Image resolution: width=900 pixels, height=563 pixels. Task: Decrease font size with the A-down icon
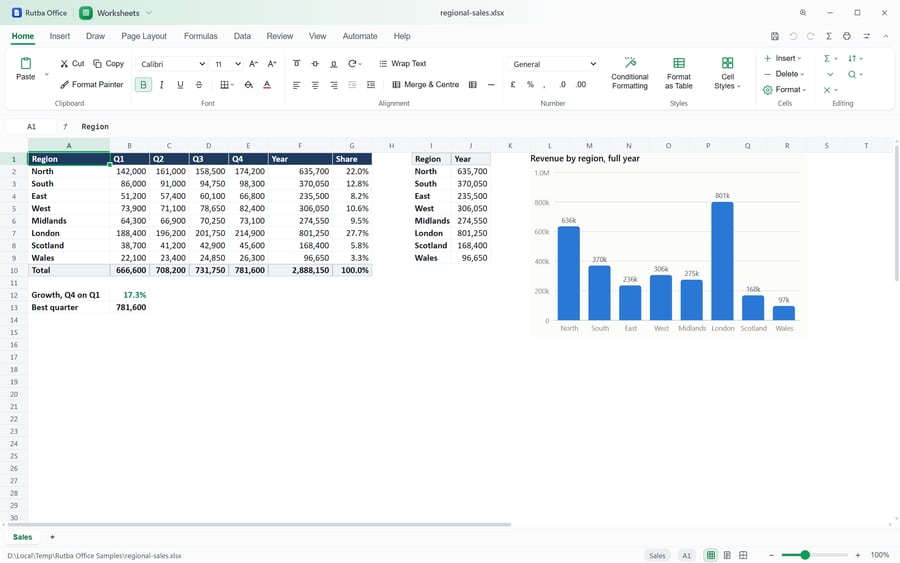pos(272,64)
